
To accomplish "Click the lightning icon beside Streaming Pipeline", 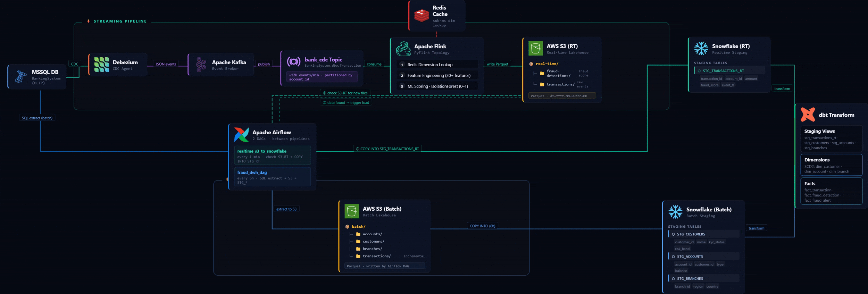I will click(89, 21).
